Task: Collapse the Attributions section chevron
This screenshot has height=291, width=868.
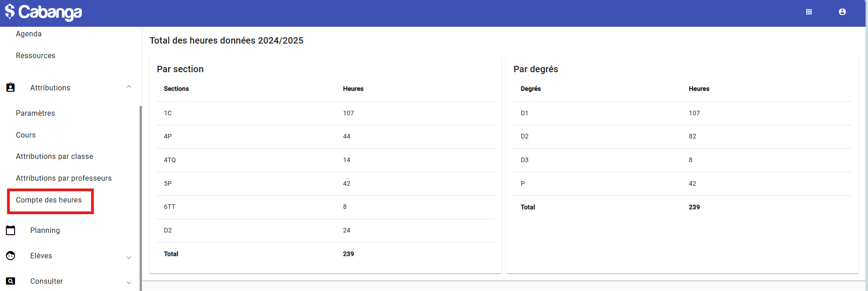Action: coord(129,87)
